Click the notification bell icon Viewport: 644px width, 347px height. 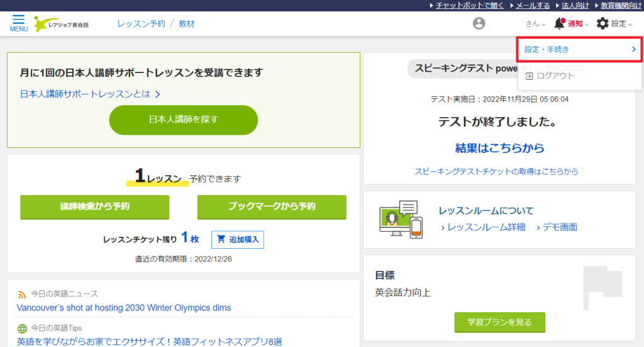point(558,24)
